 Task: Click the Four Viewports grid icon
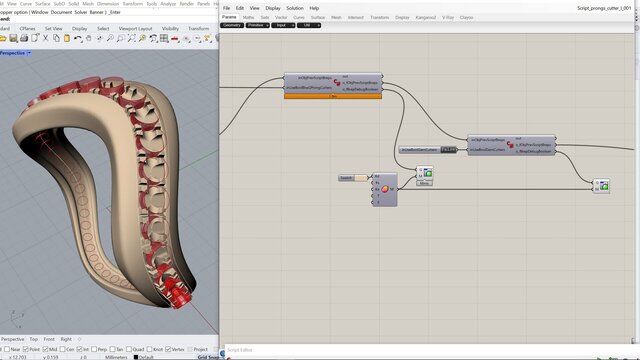pos(164,38)
